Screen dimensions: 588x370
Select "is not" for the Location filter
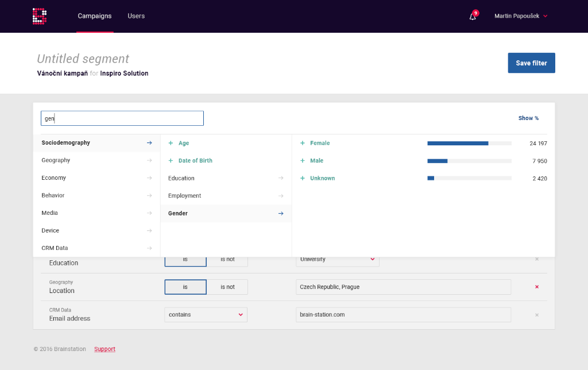(x=227, y=287)
